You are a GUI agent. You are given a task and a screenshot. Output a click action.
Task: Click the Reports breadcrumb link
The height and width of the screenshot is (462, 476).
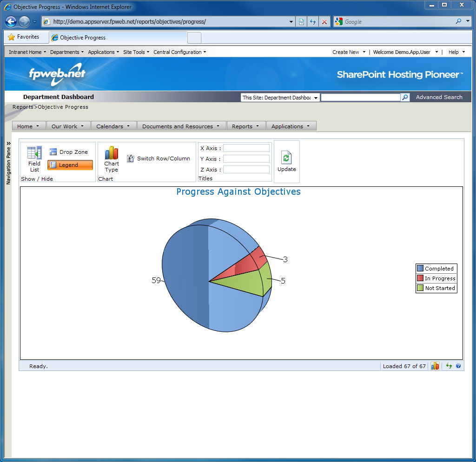click(x=23, y=107)
